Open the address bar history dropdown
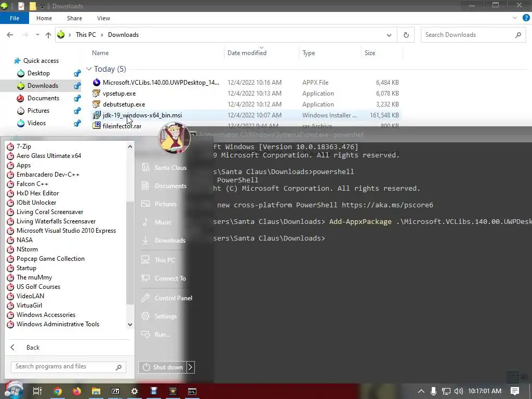 (x=389, y=35)
